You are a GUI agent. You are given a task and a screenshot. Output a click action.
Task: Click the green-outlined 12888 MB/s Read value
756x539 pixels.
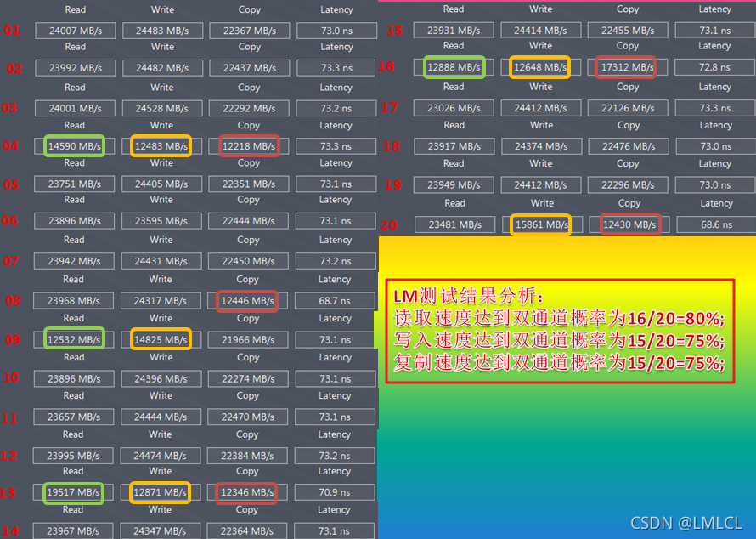[x=454, y=67]
